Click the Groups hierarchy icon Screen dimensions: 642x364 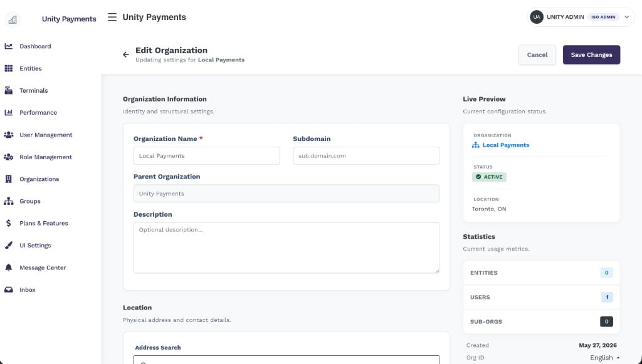[x=9, y=201]
